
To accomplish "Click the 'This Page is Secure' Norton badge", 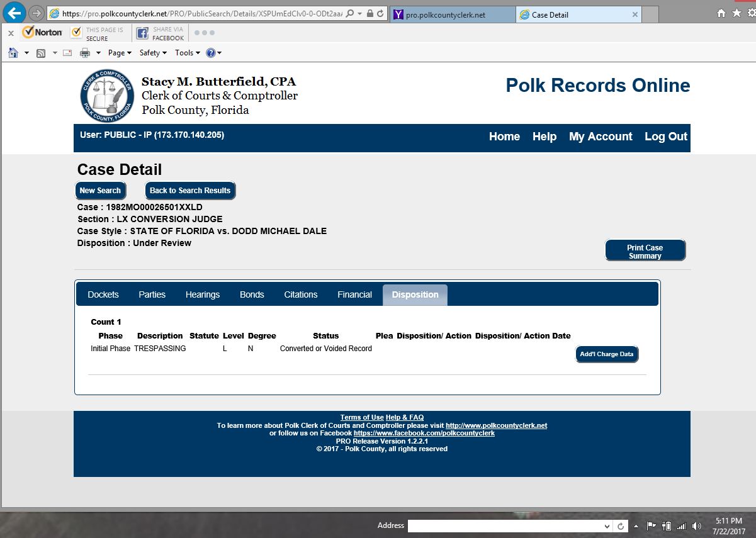I will (98, 33).
